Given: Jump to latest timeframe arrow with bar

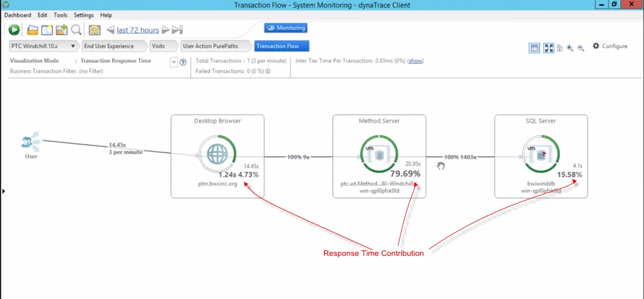Looking at the screenshot, I should [177, 30].
